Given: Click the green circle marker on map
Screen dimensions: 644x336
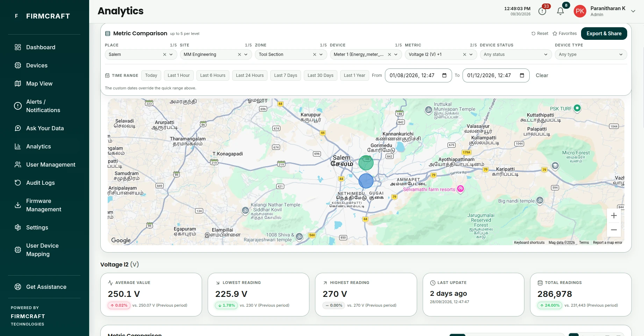Looking at the screenshot, I should pos(366,163).
